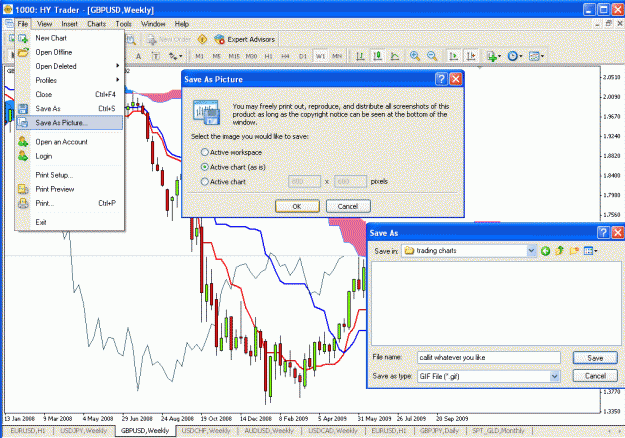The width and height of the screenshot is (625, 438).
Task: Click the templates icon in toolbar
Action: tap(534, 56)
